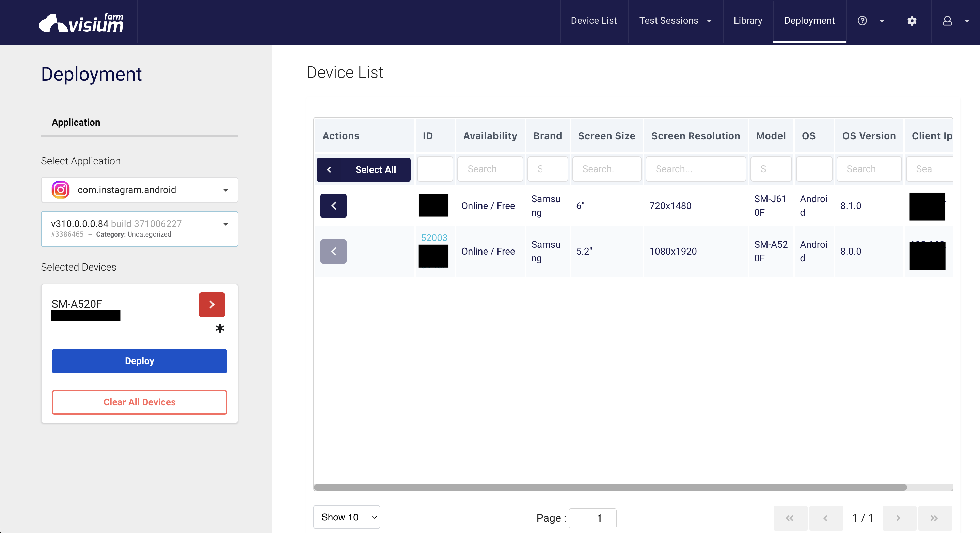Focus the Model search field
980x533 pixels.
point(771,169)
